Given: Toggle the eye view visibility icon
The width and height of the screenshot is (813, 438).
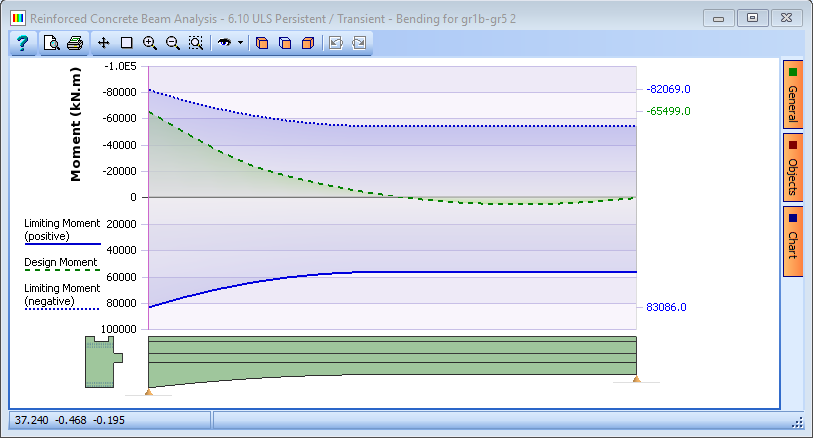Looking at the screenshot, I should click(x=225, y=43).
